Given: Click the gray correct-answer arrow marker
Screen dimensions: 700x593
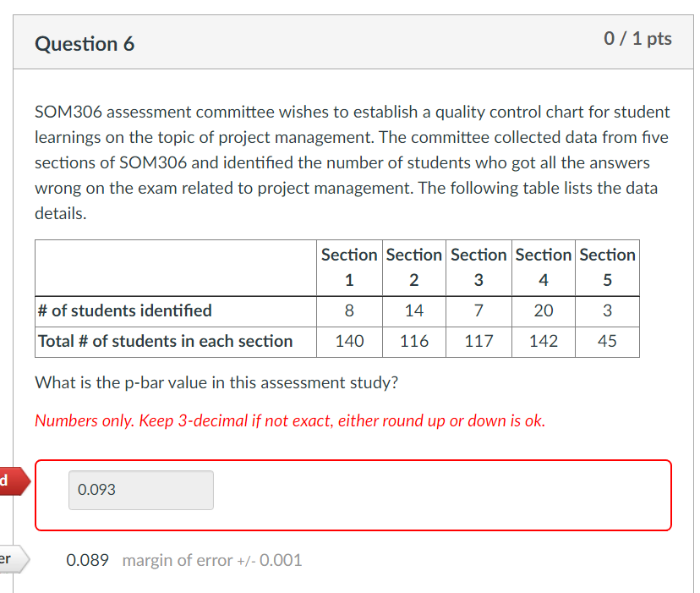Looking at the screenshot, I should 10,559.
